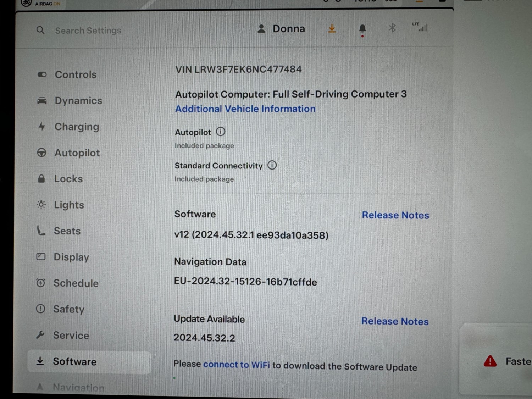This screenshot has height=399, width=532.
Task: Tap the Autopilot Computer text line
Action: coord(291,94)
